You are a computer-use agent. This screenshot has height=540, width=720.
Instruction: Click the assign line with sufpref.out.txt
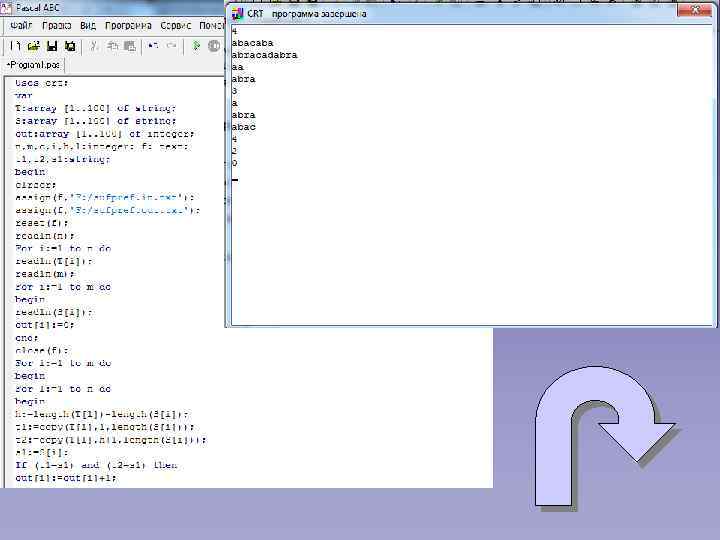point(108,210)
